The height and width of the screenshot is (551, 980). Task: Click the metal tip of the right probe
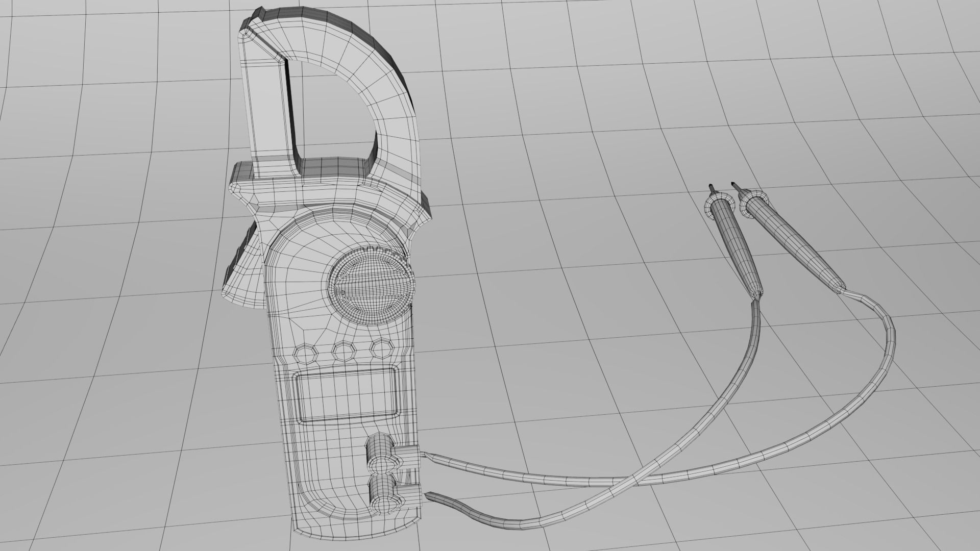coord(736,187)
